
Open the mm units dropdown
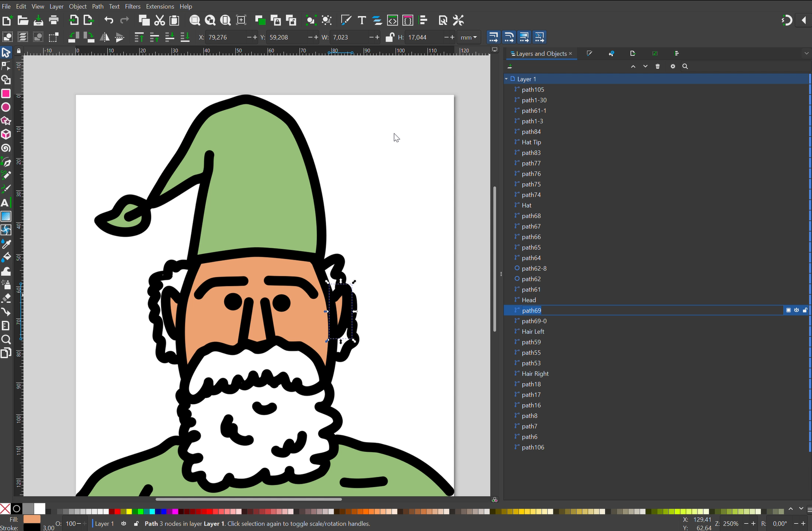[468, 37]
